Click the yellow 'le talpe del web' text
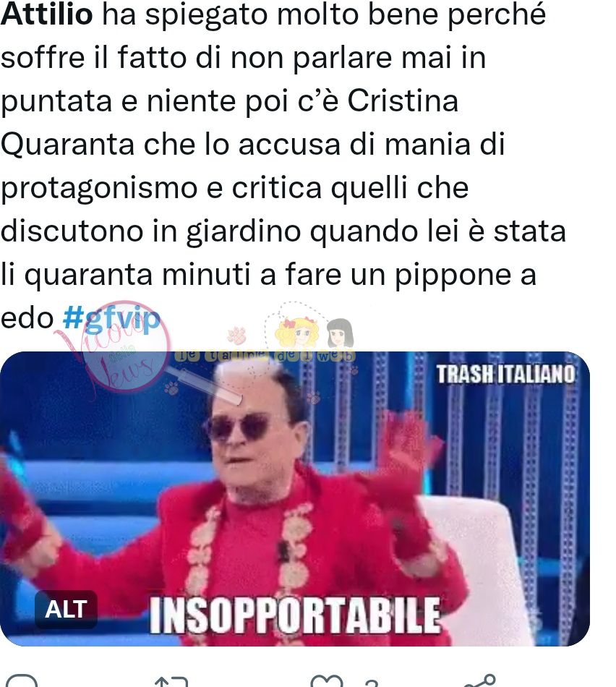 click(265, 356)
